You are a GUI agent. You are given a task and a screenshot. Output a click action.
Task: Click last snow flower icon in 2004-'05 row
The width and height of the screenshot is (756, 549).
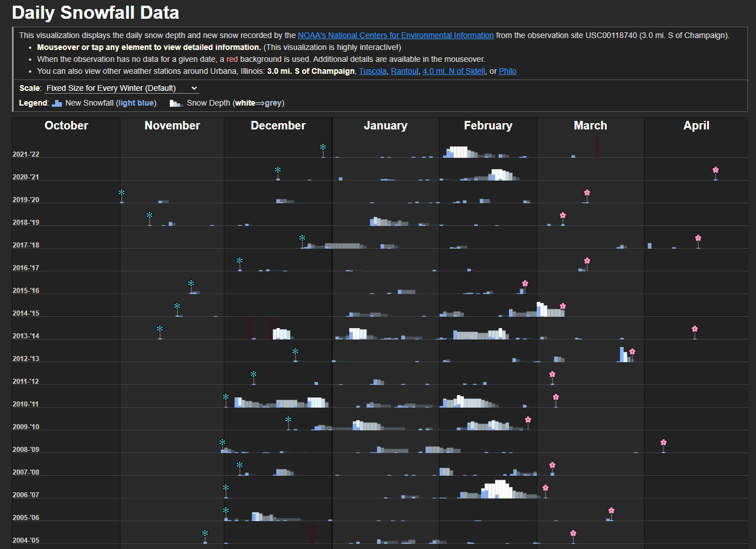click(573, 534)
